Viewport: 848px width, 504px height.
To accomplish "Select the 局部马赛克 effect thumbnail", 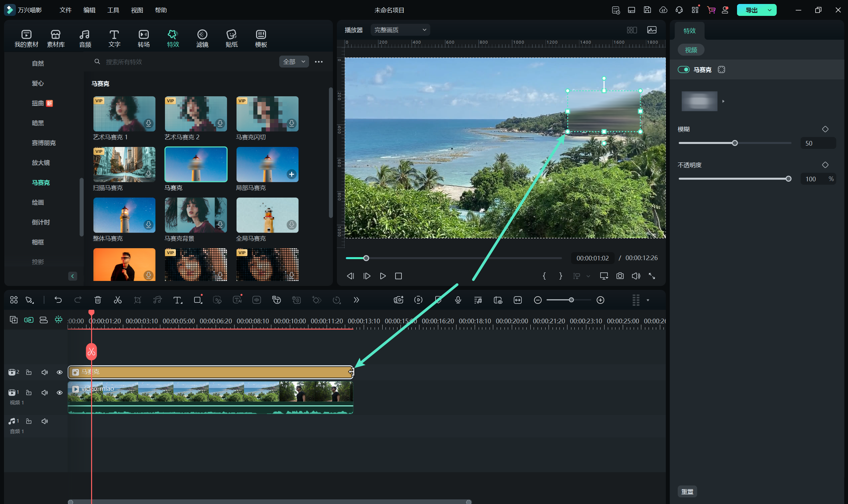I will point(267,165).
